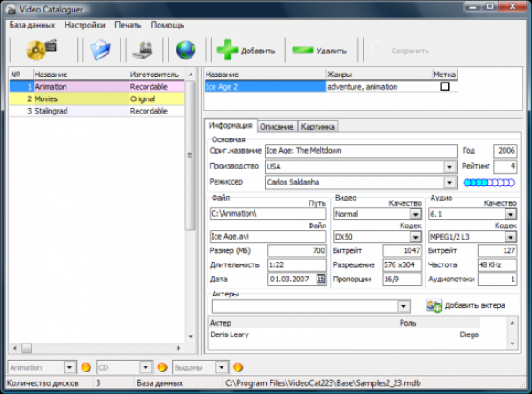Open the Режиссер director dropdown
Screen dimensions: 532x394
[450, 182]
